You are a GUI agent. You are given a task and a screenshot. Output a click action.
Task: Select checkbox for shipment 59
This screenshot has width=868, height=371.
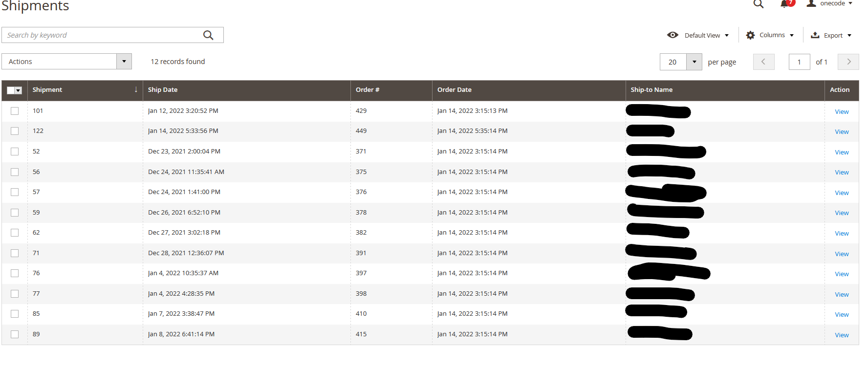[15, 213]
